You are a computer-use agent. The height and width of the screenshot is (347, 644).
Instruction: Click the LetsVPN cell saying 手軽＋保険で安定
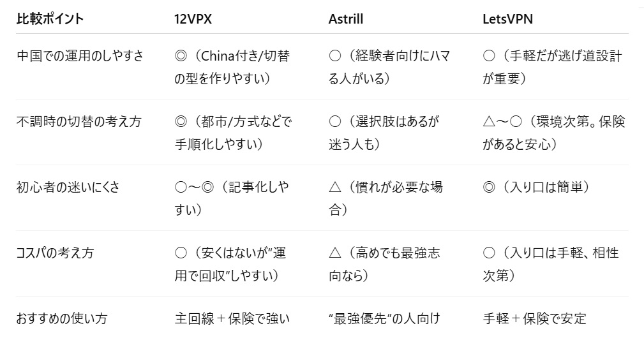534,318
